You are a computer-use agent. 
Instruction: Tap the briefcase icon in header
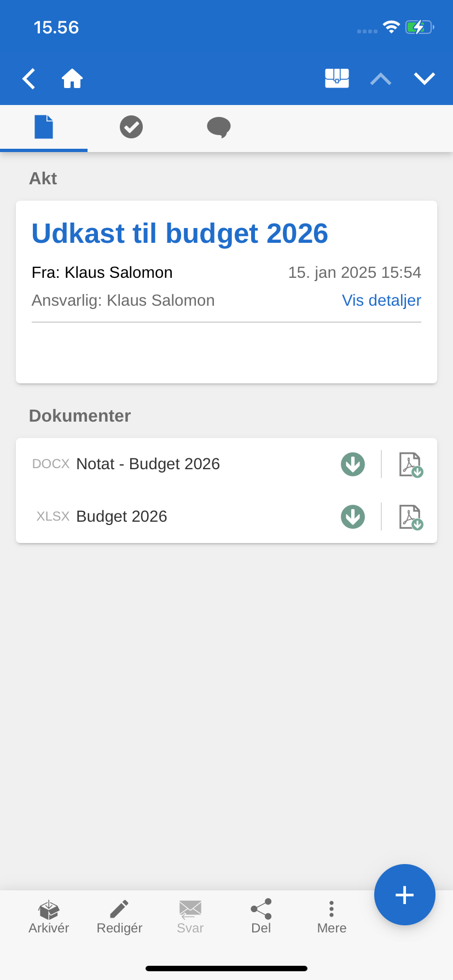click(x=337, y=78)
